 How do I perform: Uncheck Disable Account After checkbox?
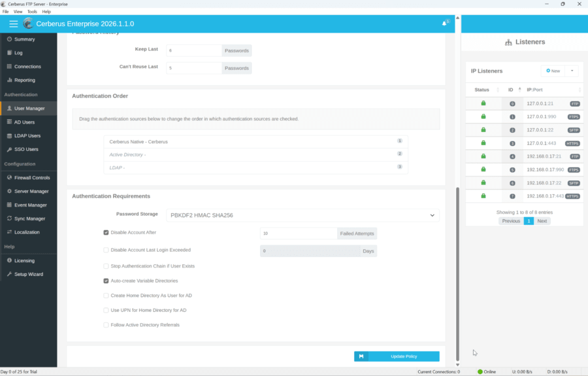106,232
